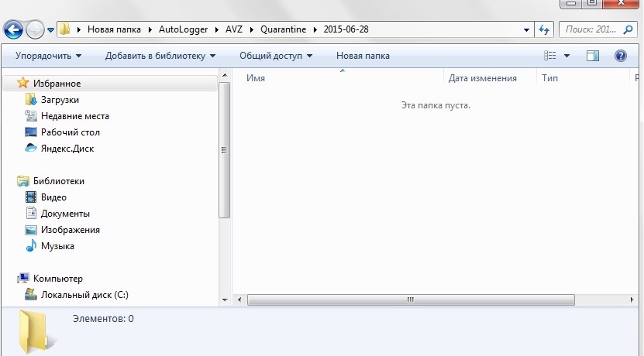
Task: Click the file list horizontal scrollbar thumb
Action: click(x=411, y=300)
